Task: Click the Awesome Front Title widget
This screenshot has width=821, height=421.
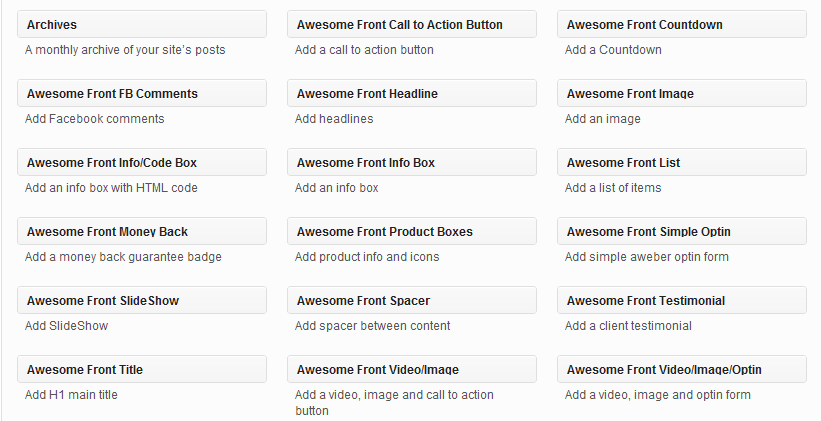Action: [142, 369]
